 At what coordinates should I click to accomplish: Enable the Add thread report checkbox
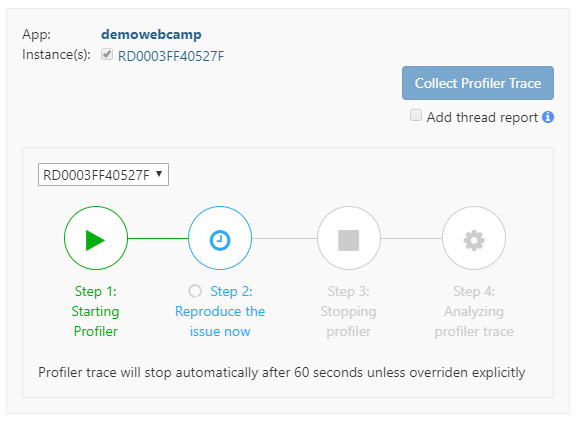(x=416, y=115)
